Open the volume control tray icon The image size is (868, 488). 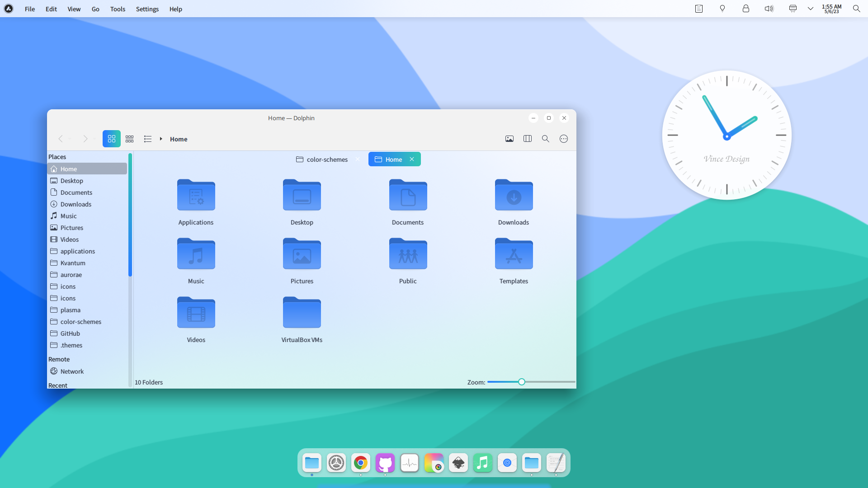pyautogui.click(x=769, y=9)
